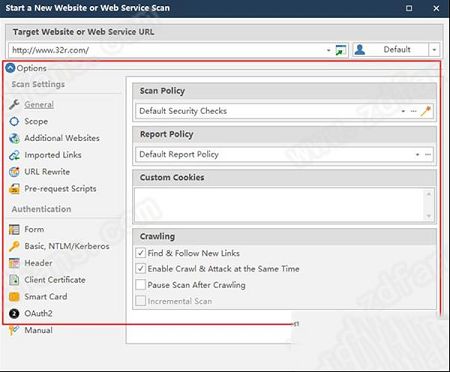Expand the target URL history dropdown
Viewport: 450px width, 372px height.
[x=329, y=50]
